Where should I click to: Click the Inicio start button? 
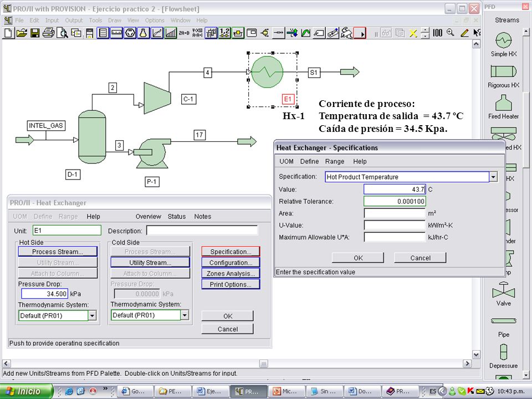[27, 391]
